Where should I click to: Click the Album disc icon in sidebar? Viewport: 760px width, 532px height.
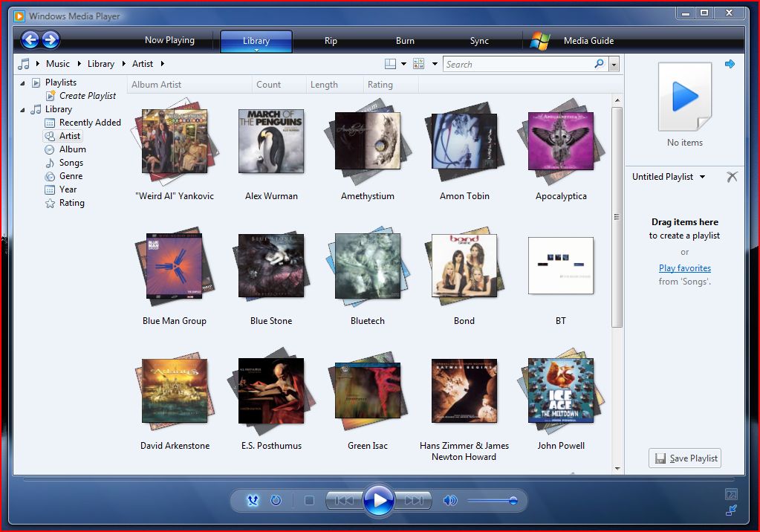point(50,149)
